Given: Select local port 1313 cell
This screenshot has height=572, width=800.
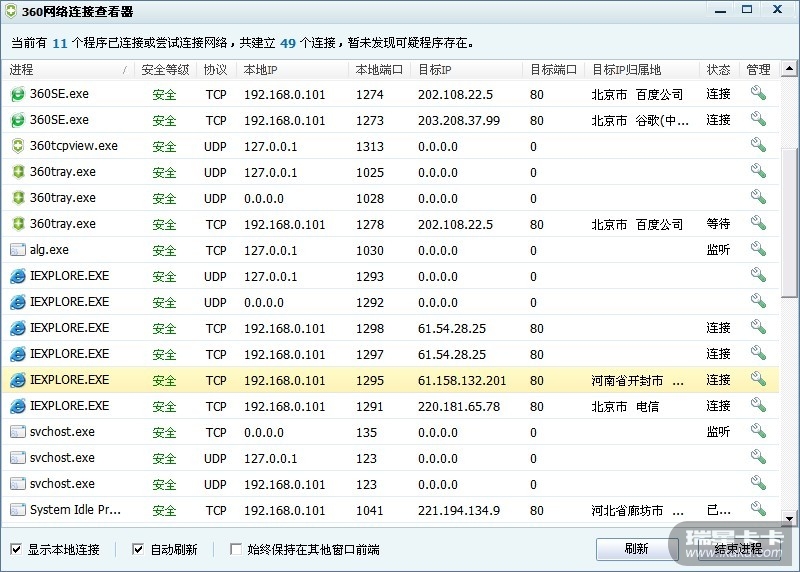Looking at the screenshot, I should pyautogui.click(x=370, y=147).
